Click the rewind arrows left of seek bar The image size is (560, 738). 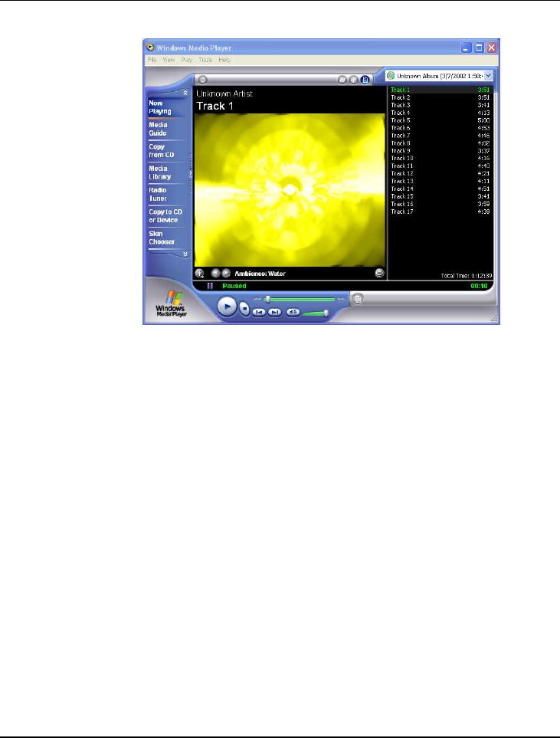pos(257,299)
